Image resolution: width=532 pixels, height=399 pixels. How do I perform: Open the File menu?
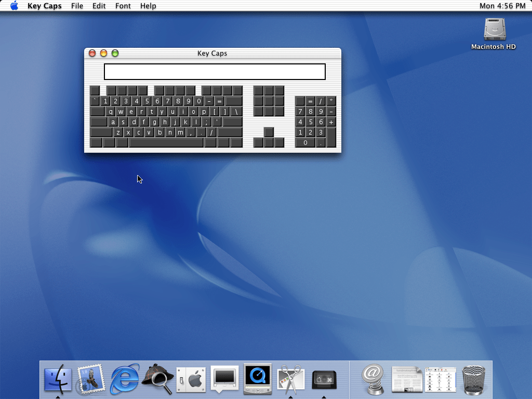pos(77,6)
